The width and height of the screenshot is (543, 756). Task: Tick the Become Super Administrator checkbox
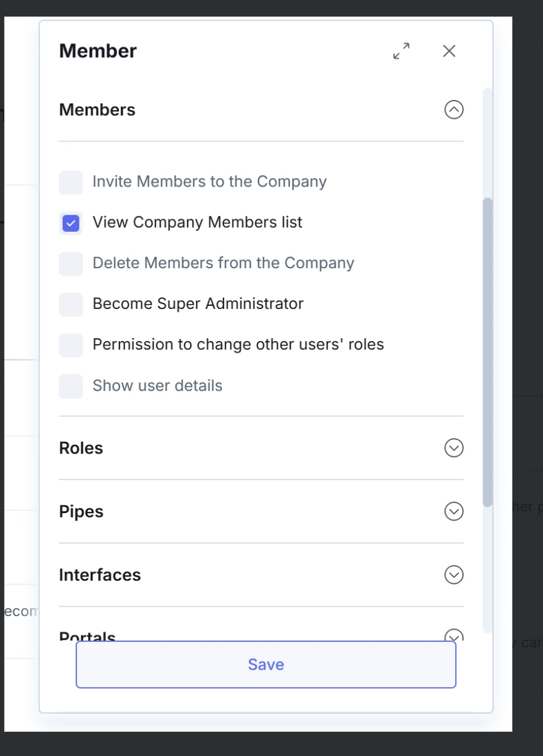[x=71, y=304]
